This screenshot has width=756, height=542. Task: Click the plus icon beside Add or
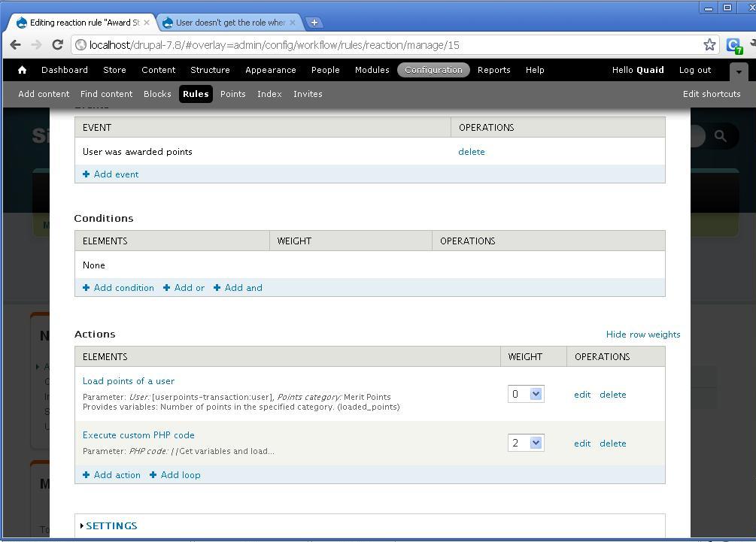click(x=167, y=288)
